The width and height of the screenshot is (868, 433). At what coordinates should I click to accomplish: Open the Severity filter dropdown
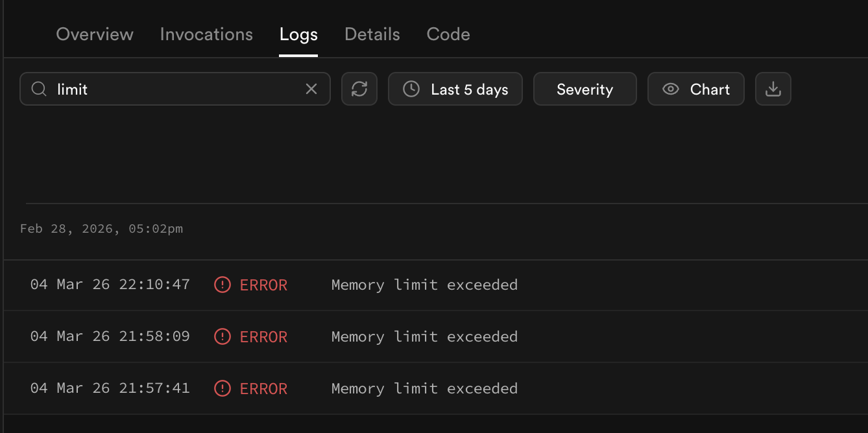pos(585,89)
